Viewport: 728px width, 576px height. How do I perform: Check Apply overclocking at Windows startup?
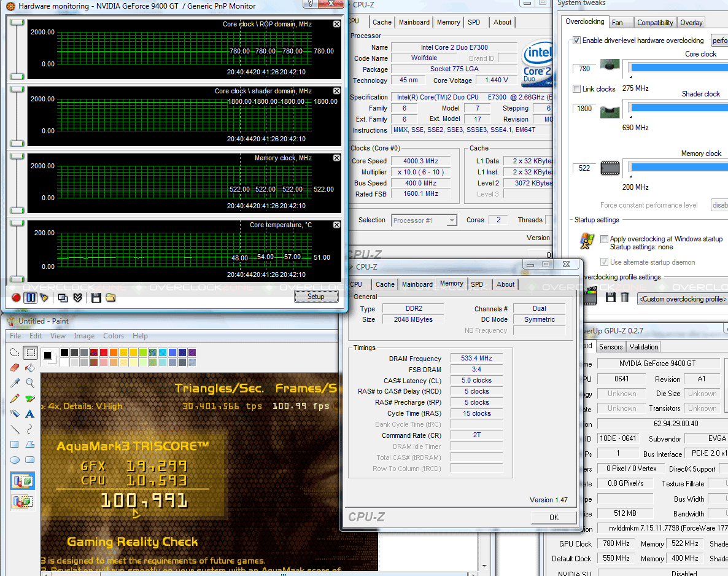click(604, 239)
